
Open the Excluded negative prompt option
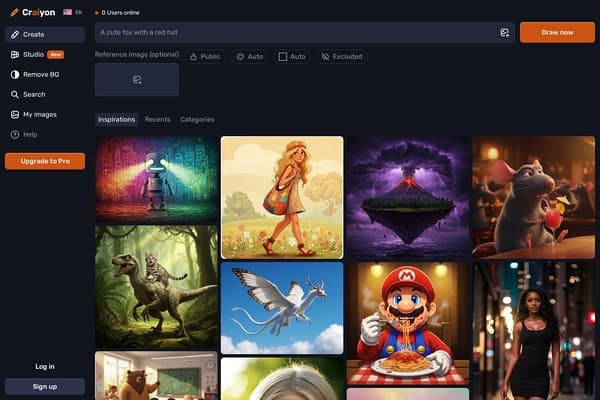point(342,57)
